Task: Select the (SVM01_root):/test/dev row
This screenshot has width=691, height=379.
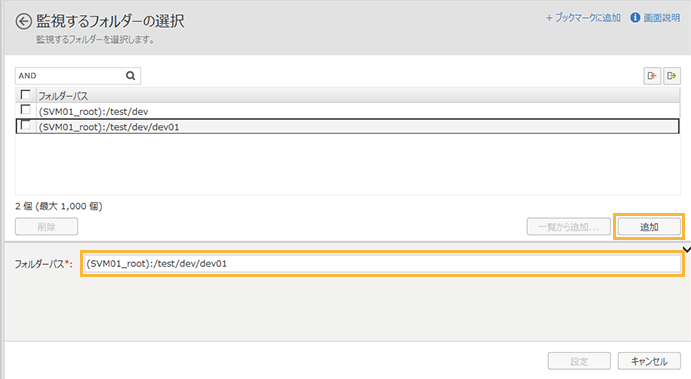Action: (x=347, y=111)
